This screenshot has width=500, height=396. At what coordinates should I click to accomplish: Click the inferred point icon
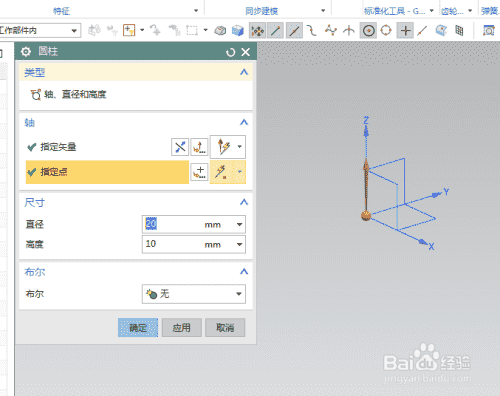[221, 172]
